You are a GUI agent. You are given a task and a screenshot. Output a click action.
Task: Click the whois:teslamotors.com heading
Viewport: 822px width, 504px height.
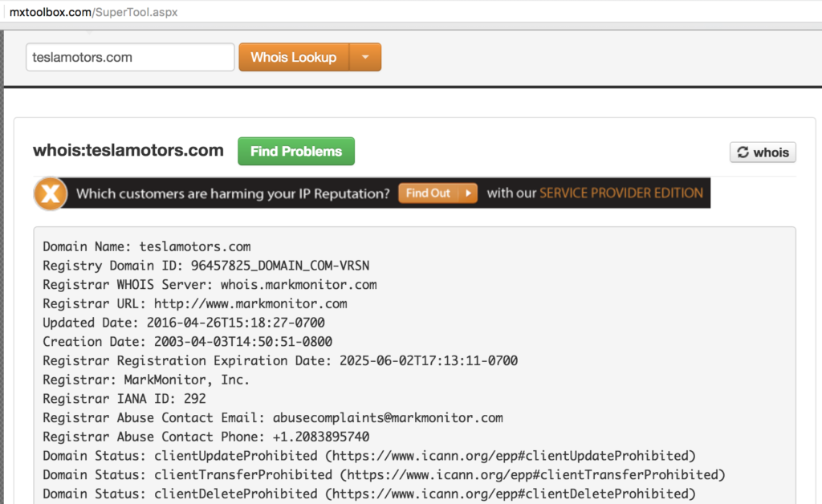[x=128, y=150]
